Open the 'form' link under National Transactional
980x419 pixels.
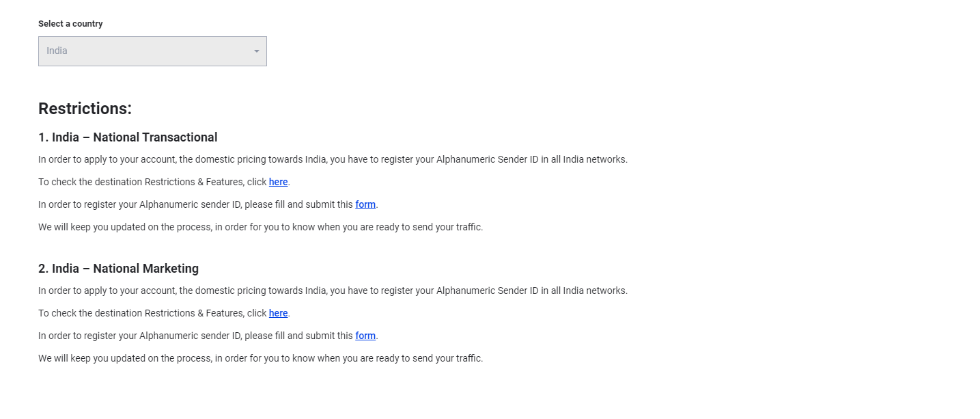point(365,204)
